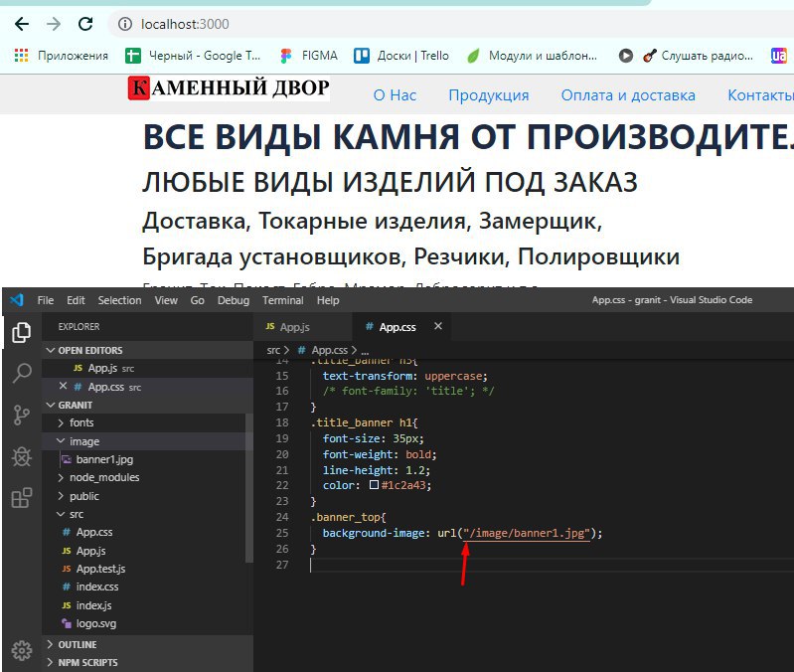Open index.js in the explorer

(x=144, y=605)
